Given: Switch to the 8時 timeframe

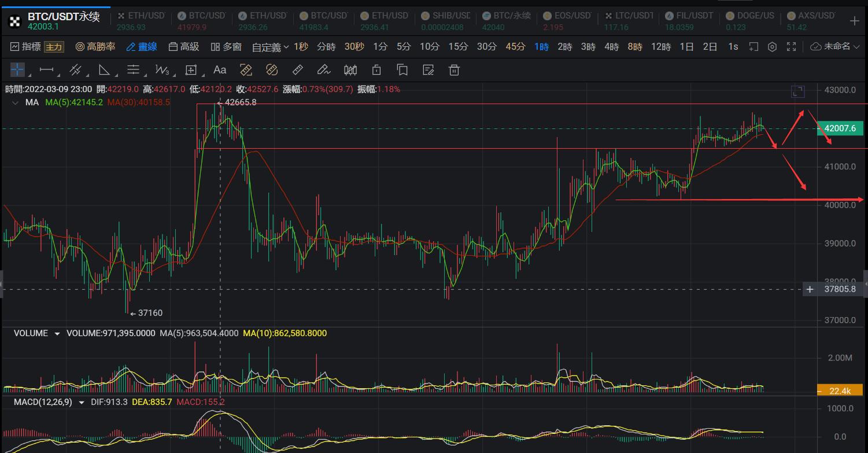Looking at the screenshot, I should point(634,47).
